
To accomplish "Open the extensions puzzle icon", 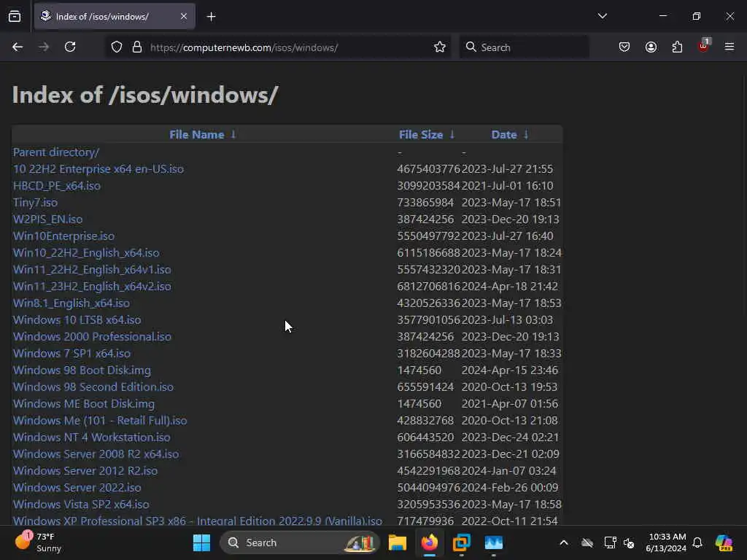I will [x=677, y=47].
